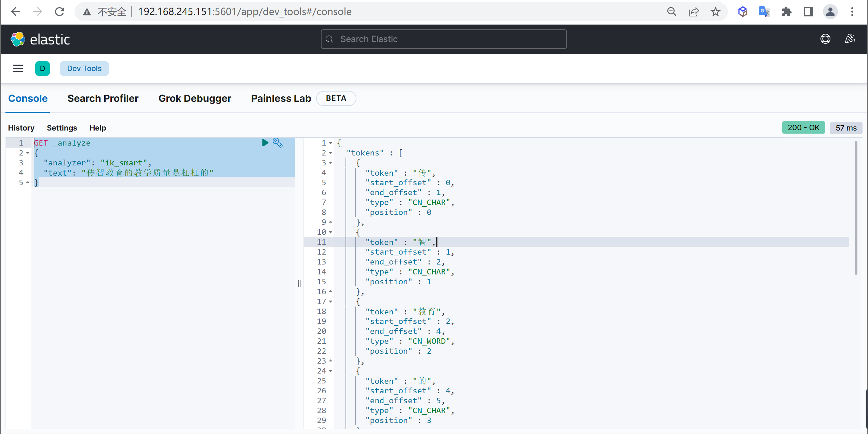Collapse the token object on response line 10
Screen dimensions: 868x434
coord(330,232)
